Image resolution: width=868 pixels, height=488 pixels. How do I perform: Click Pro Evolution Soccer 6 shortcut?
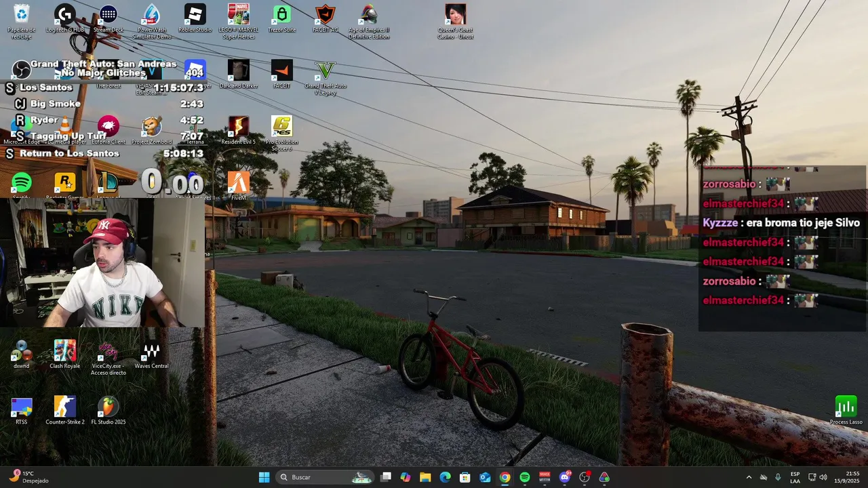coord(282,133)
